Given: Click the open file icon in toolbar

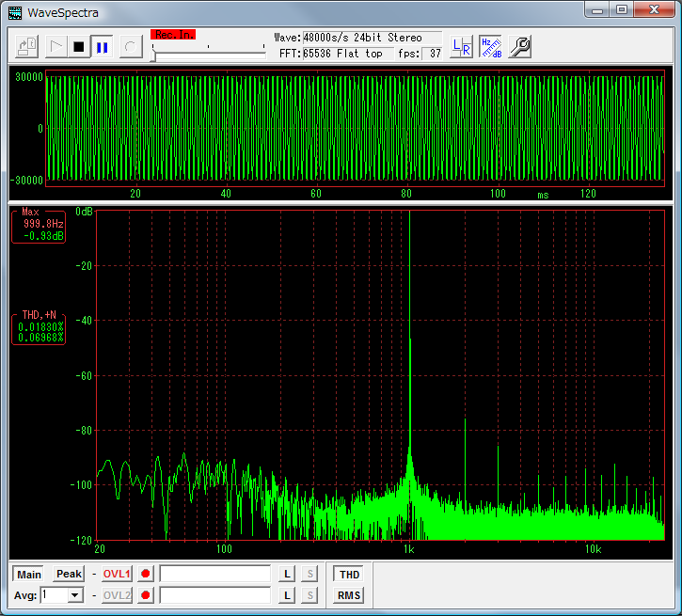Looking at the screenshot, I should pyautogui.click(x=27, y=46).
